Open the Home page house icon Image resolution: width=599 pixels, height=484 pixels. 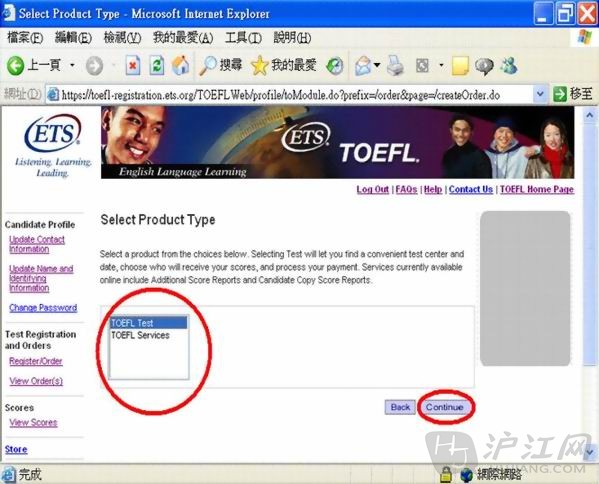coord(181,66)
